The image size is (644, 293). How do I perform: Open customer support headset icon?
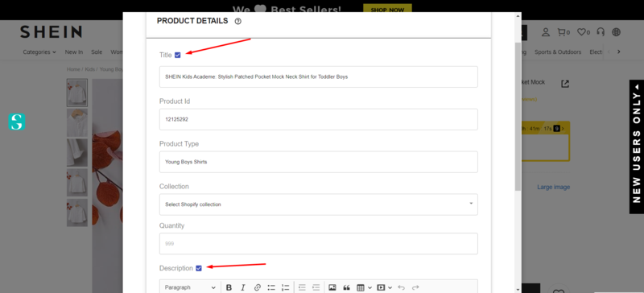(601, 32)
